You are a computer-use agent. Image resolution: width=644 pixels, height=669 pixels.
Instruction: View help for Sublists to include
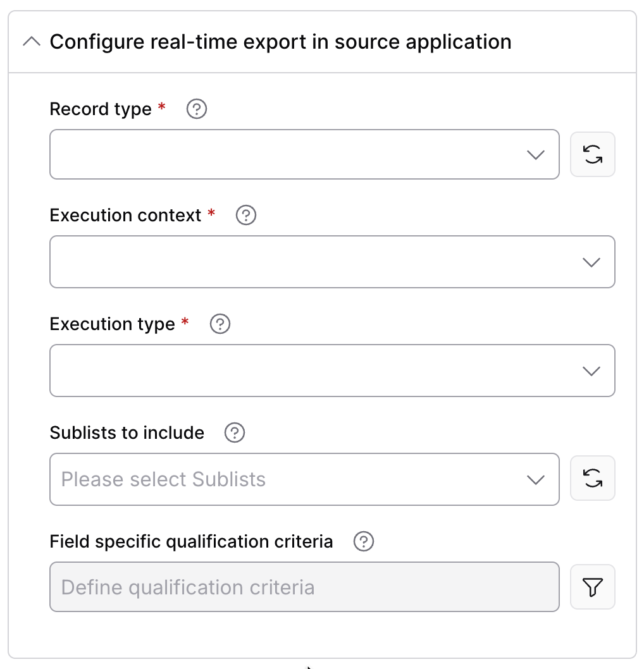[234, 433]
